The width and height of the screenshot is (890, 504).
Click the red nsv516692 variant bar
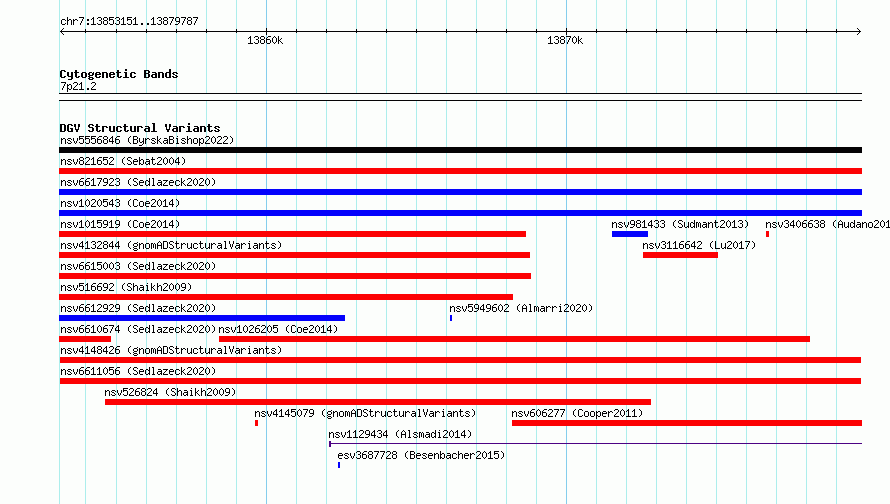[x=286, y=297]
